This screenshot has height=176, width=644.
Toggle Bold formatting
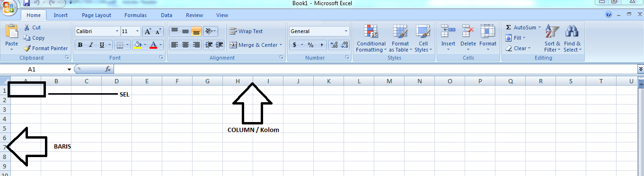(x=80, y=45)
